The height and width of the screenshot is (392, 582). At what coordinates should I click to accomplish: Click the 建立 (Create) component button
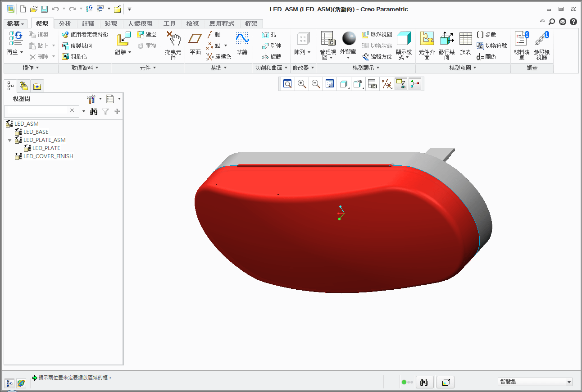pyautogui.click(x=147, y=35)
